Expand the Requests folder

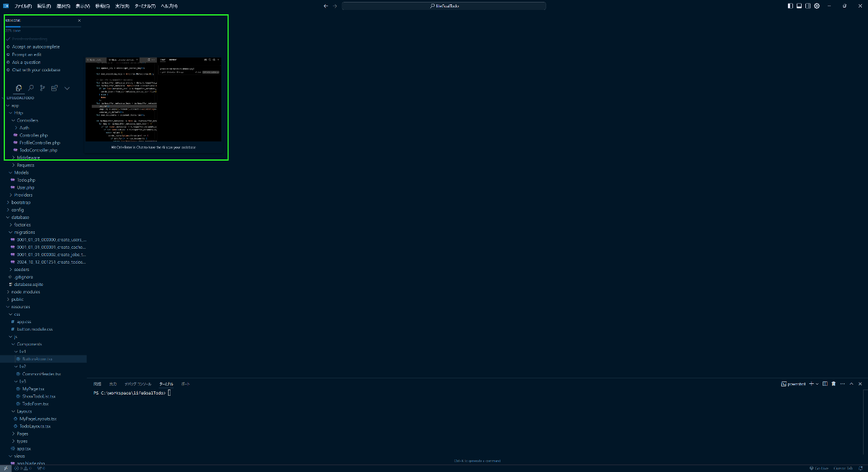click(25, 165)
